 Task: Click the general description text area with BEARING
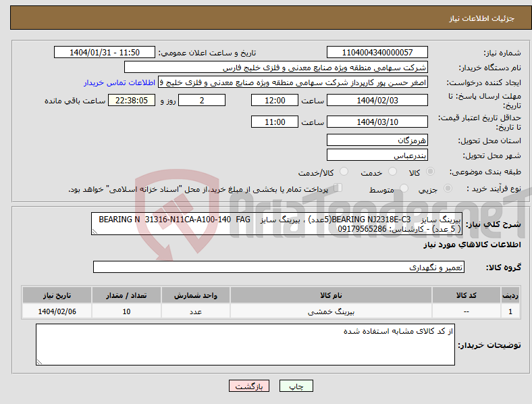(277, 224)
